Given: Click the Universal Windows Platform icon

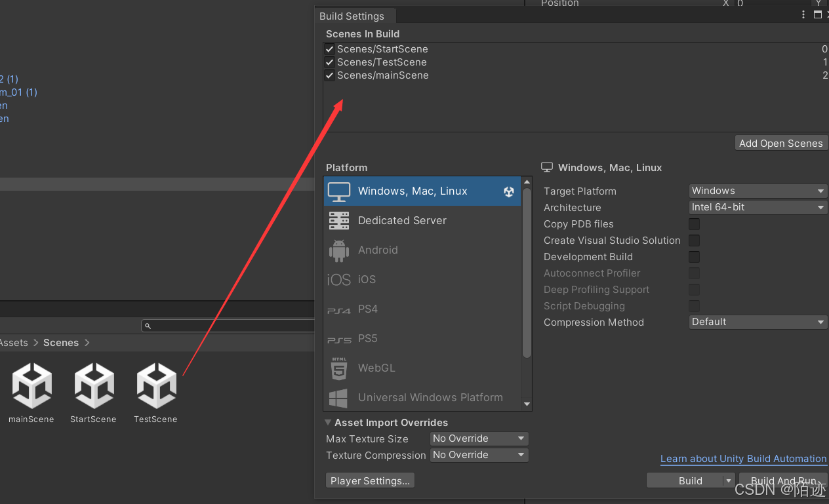Looking at the screenshot, I should click(x=338, y=398).
